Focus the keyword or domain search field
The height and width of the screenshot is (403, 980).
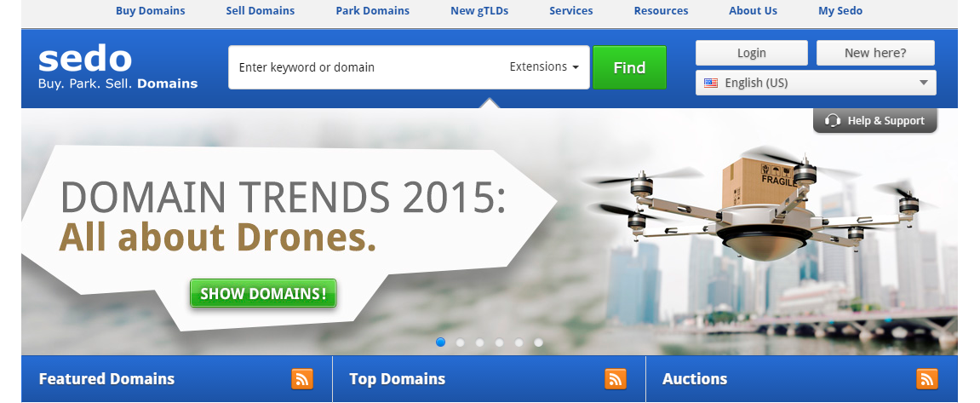coord(369,67)
